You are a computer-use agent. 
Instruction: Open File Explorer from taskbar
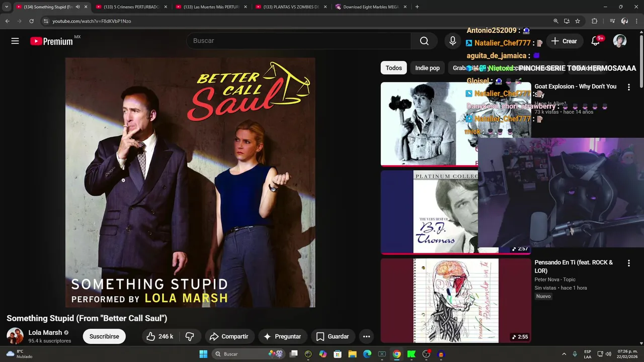coord(352,354)
